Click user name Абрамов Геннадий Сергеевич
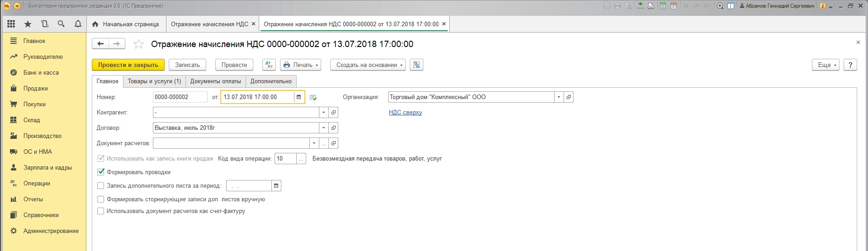Image resolution: width=868 pixels, height=251 pixels. (x=777, y=6)
